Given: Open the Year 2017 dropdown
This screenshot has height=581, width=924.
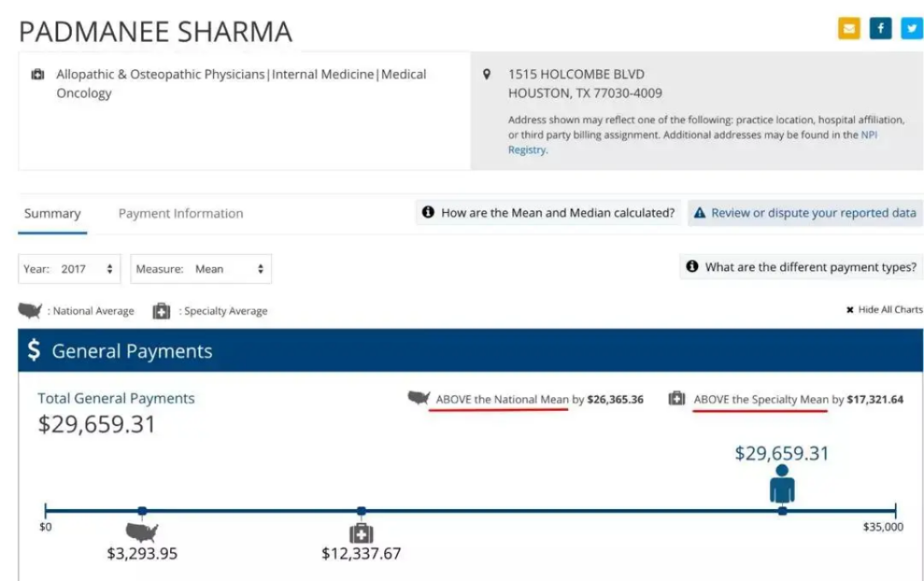Looking at the screenshot, I should pos(69,269).
